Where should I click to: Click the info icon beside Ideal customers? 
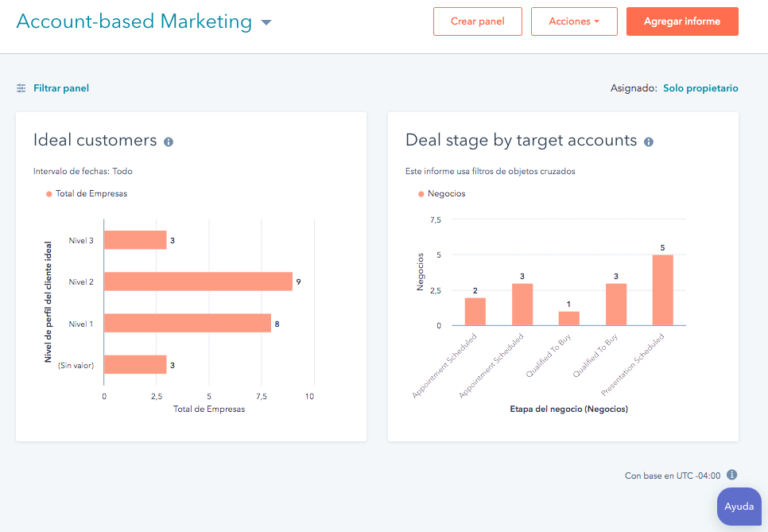[169, 142]
